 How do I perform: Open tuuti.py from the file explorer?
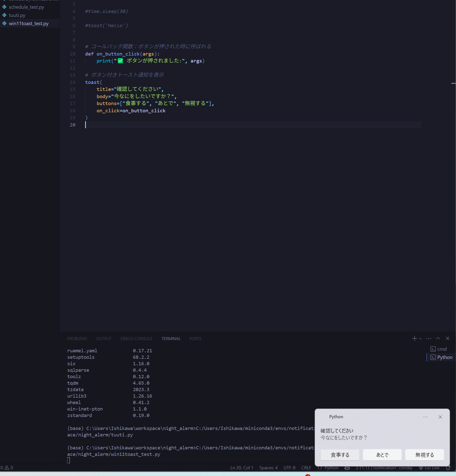(x=17, y=15)
